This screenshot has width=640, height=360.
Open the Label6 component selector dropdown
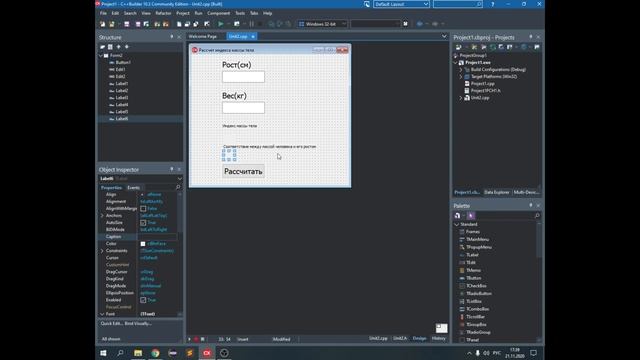pos(180,179)
